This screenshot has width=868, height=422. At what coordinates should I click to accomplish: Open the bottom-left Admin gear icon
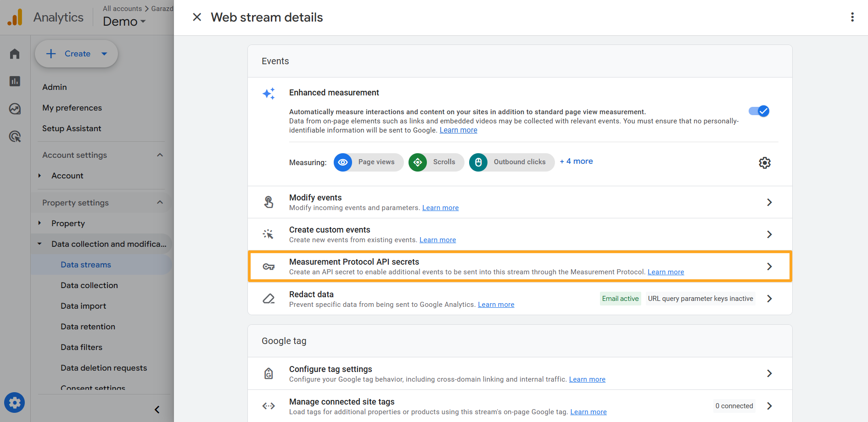[x=14, y=402]
